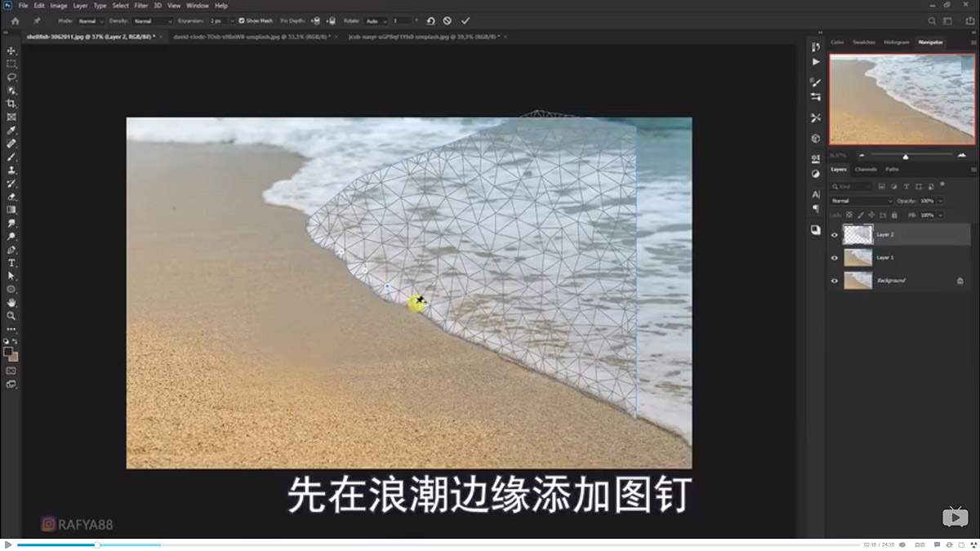The height and width of the screenshot is (551, 980).
Task: Select the Move tool in the toolbar
Action: [11, 50]
